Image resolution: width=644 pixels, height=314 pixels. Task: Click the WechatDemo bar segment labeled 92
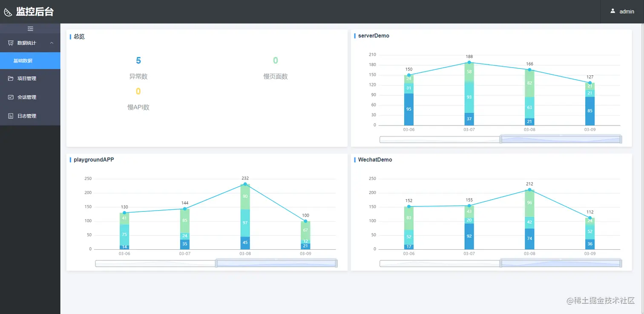tap(469, 236)
